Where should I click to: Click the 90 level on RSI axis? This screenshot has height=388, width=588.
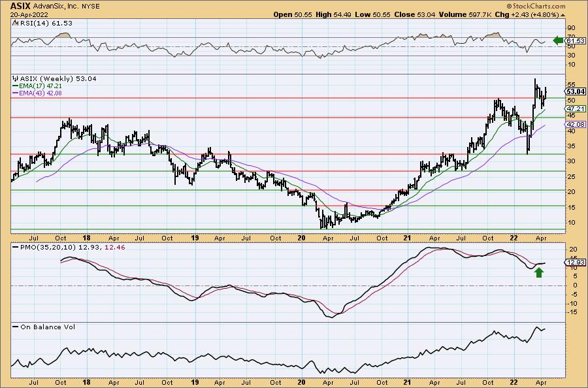(572, 28)
